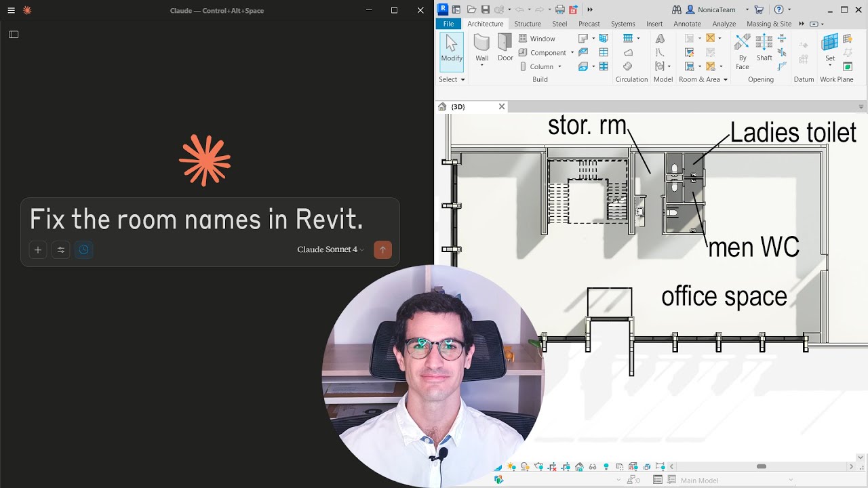Switch to the Analyze ribbon tab

(724, 24)
